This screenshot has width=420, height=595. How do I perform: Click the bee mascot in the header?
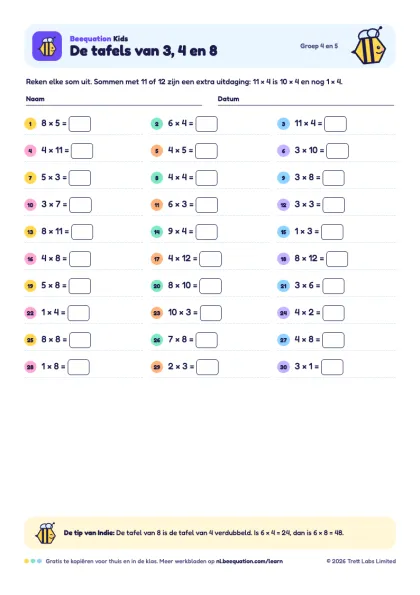point(369,46)
